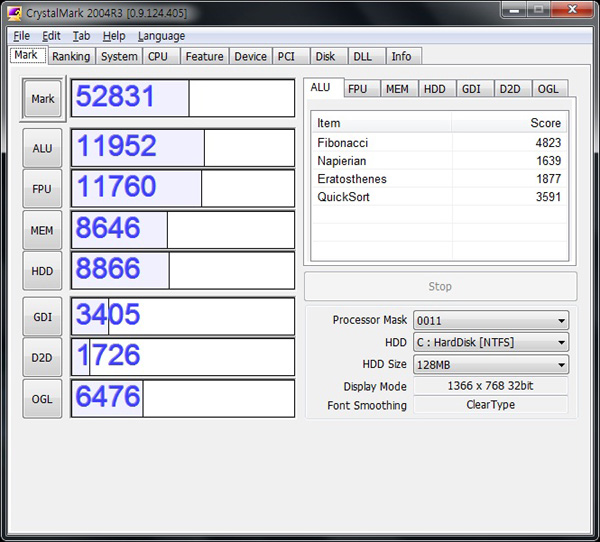The image size is (600, 542).
Task: Show the OGL results tab
Action: tap(548, 89)
